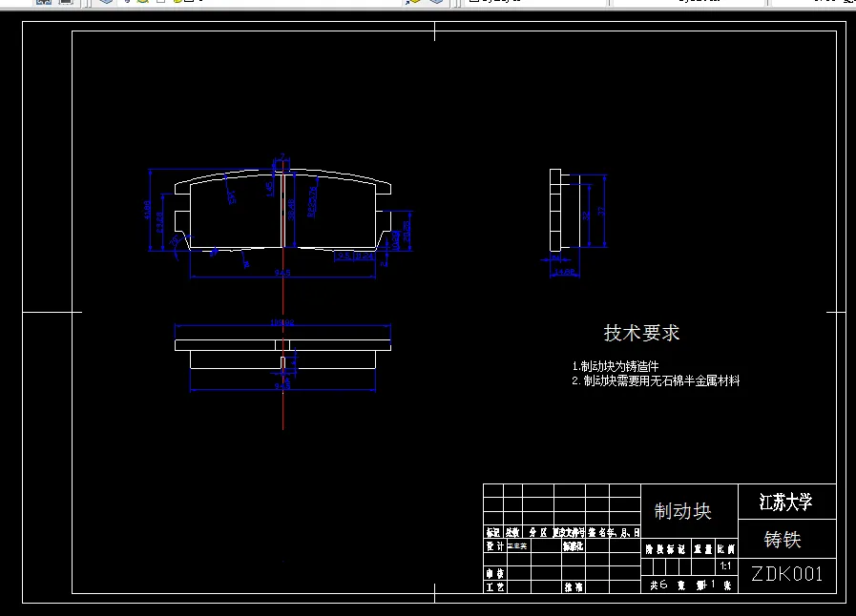This screenshot has height=616, width=856.
Task: Click the 标准化 label in title block
Action: pyautogui.click(x=574, y=546)
